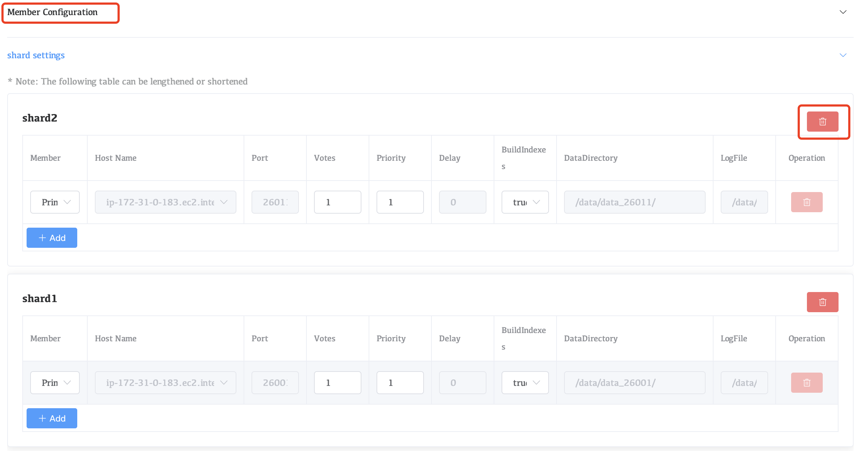Click shard2 DataDirectory field /data/data_26011/

pyautogui.click(x=634, y=202)
